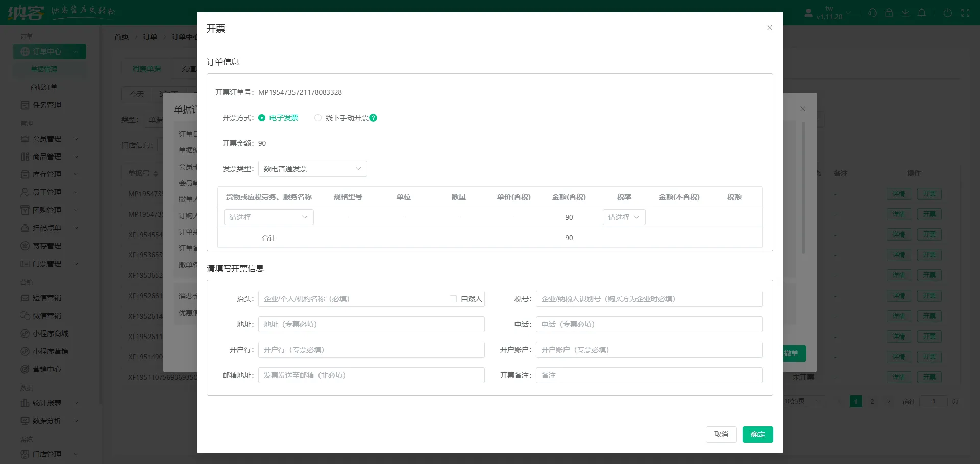The width and height of the screenshot is (980, 464).
Task: Open the 税率 请选择 dropdown
Action: tap(623, 217)
